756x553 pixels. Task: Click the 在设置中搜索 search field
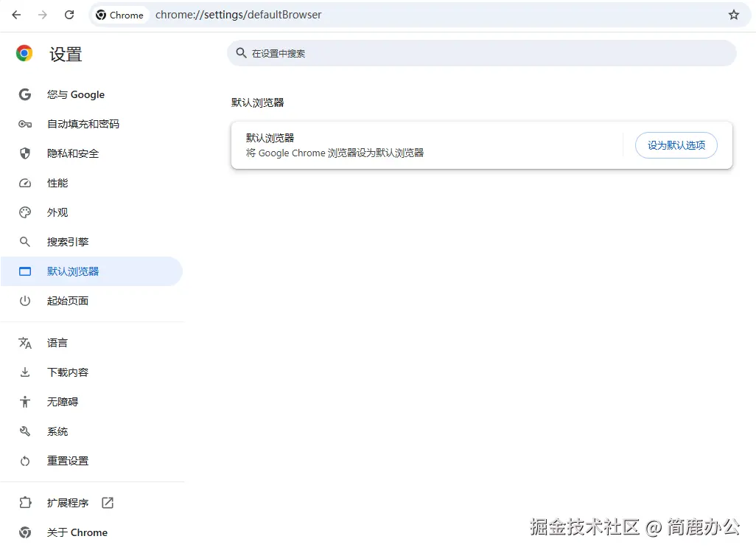point(483,52)
